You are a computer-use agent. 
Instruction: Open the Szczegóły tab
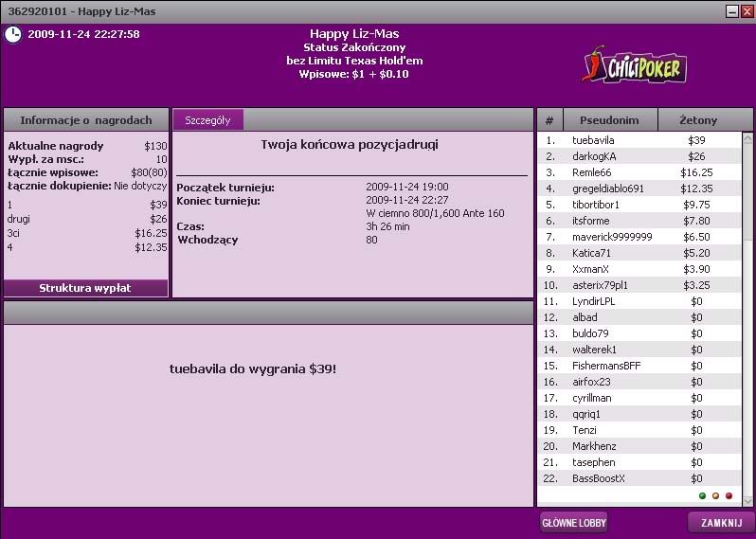[207, 120]
